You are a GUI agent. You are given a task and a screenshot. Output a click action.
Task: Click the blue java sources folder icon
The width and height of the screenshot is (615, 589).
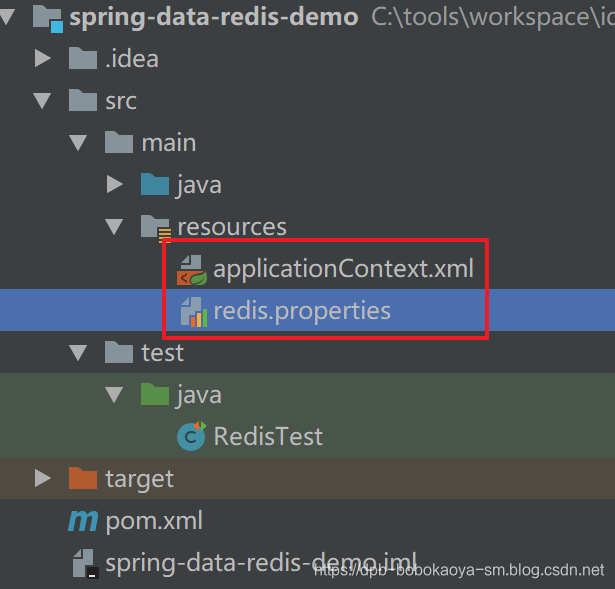(155, 184)
